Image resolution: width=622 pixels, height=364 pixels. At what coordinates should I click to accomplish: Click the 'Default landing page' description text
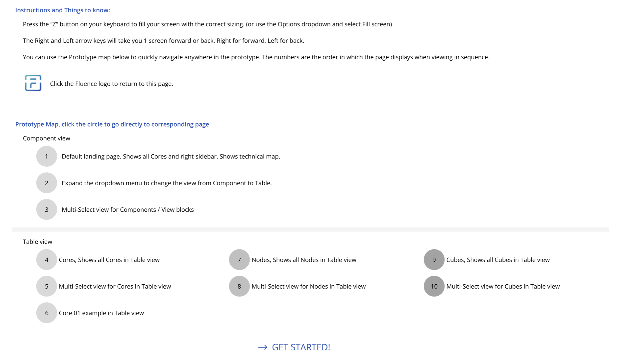(171, 157)
